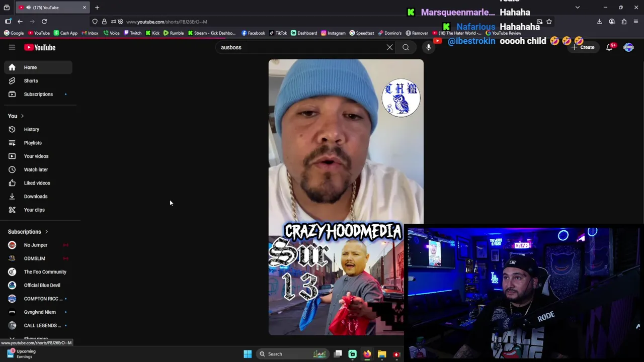This screenshot has width=644, height=362.
Task: Expand Subscriptions section header chevron
Action: click(x=46, y=232)
